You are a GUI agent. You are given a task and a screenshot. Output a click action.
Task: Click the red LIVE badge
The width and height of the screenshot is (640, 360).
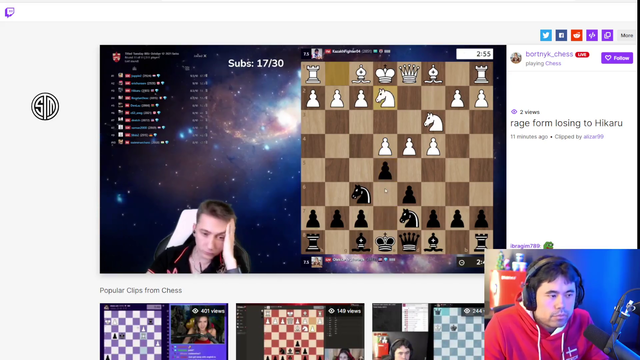click(x=582, y=54)
